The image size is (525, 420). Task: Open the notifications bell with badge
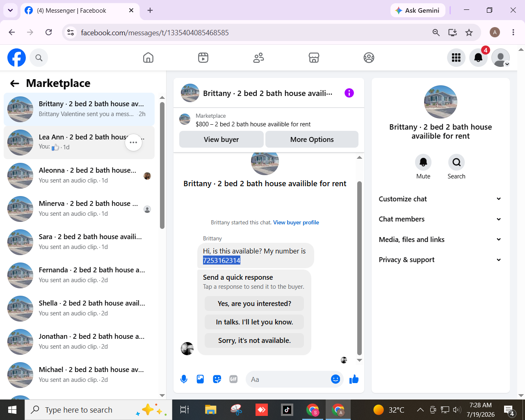(478, 57)
